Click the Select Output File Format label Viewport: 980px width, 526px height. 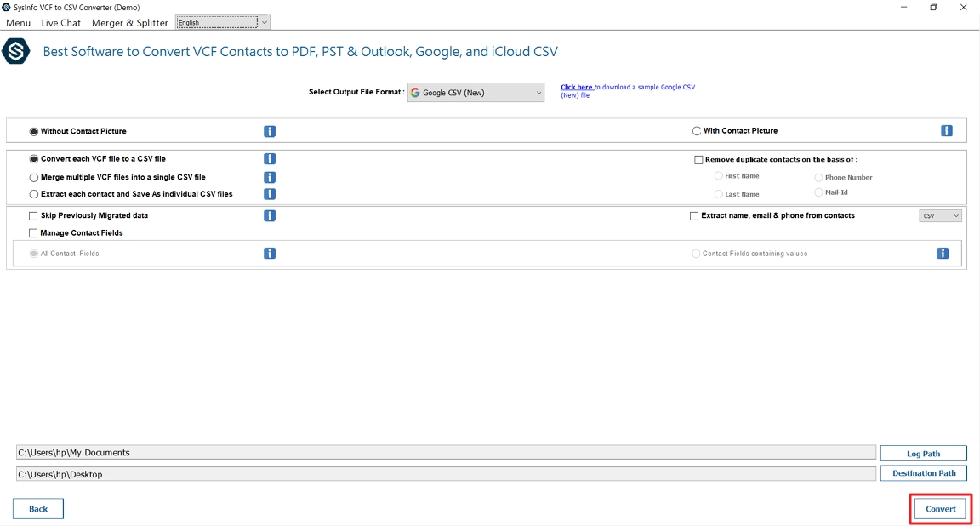click(x=356, y=92)
